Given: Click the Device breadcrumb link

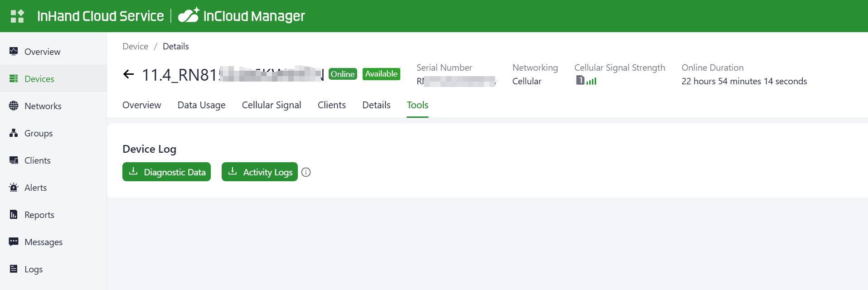Looking at the screenshot, I should [x=135, y=46].
